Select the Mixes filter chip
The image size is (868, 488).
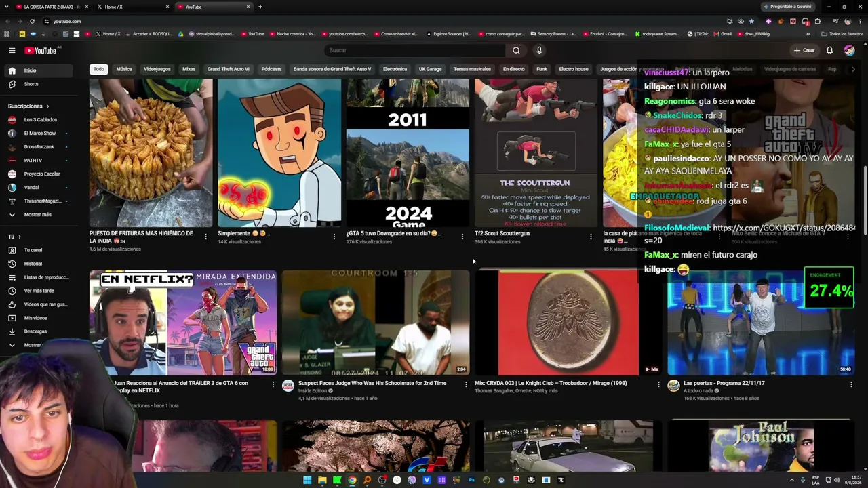pos(189,69)
